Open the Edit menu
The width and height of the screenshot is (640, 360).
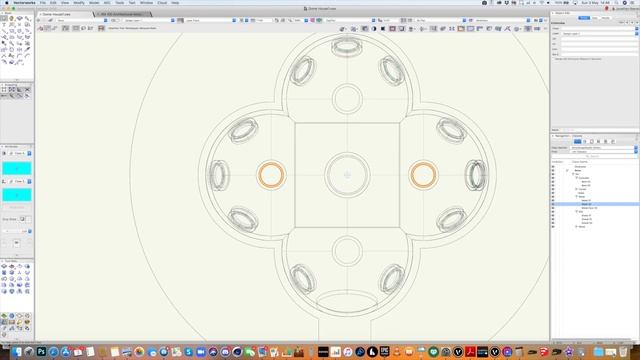click(53, 3)
